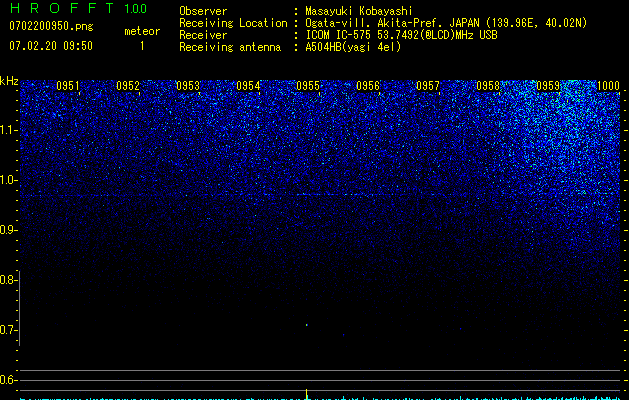Click the Receiving Location label
Screen dimensions: 629x400
point(233,23)
